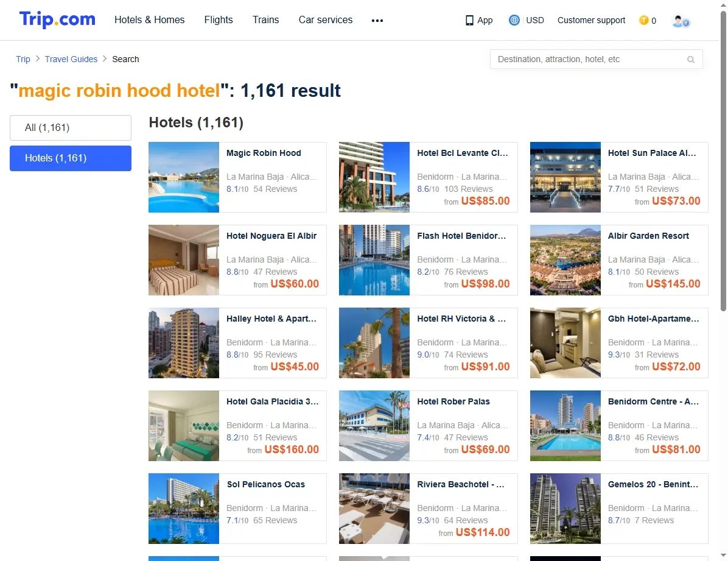Open Hotel Sun Palace Albir photo
Image resolution: width=728 pixels, height=561 pixels.
coord(565,177)
